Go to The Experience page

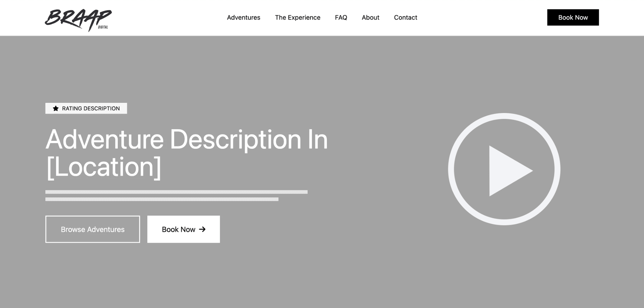pyautogui.click(x=297, y=18)
